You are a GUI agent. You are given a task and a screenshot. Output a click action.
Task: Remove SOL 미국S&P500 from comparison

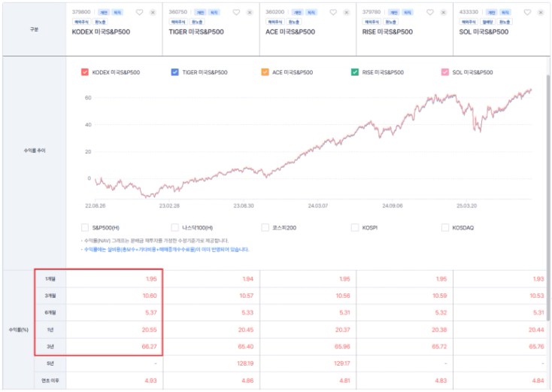(x=541, y=12)
